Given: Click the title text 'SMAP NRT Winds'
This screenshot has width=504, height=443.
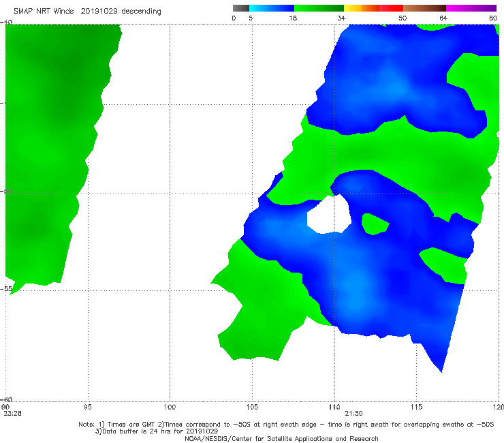Looking at the screenshot, I should (44, 11).
